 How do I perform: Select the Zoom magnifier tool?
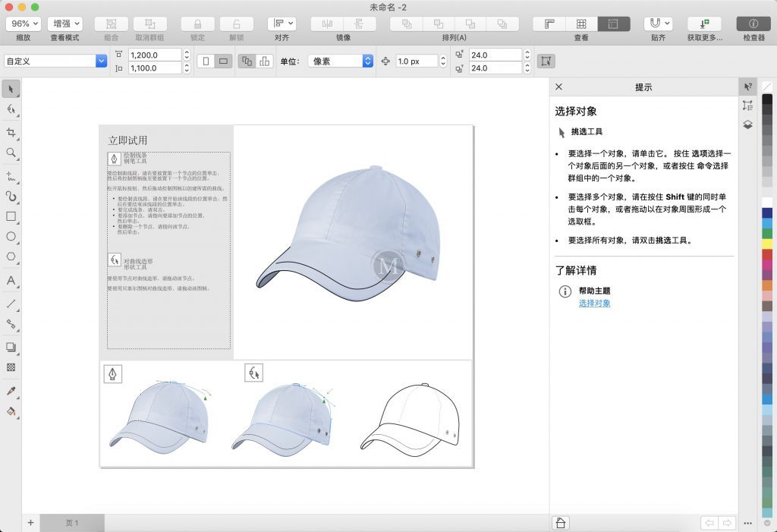[11, 153]
